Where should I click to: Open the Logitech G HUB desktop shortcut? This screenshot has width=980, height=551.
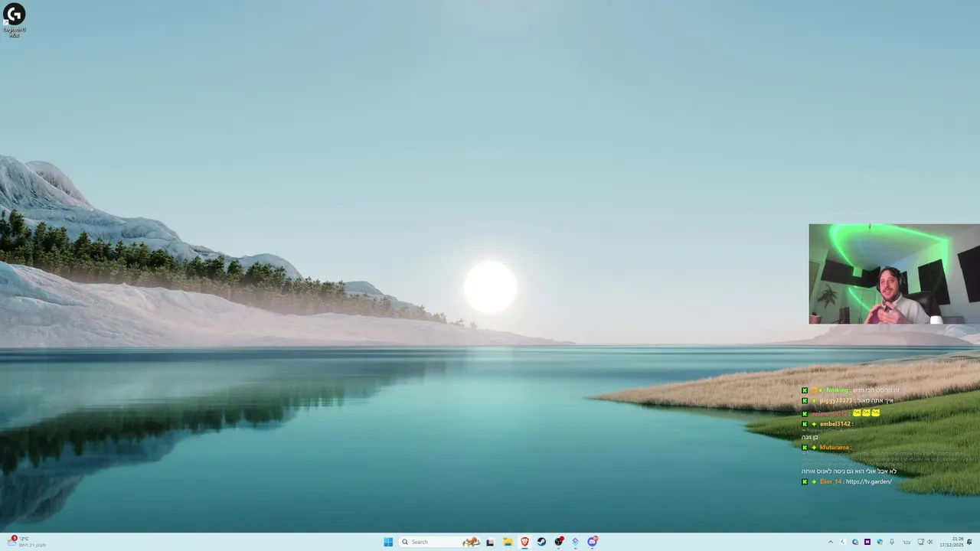[14, 20]
